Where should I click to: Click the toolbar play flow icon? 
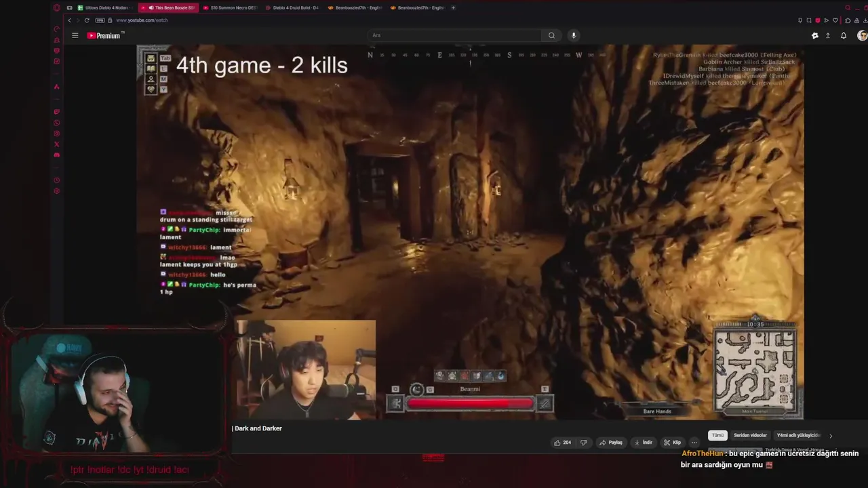pyautogui.click(x=826, y=20)
